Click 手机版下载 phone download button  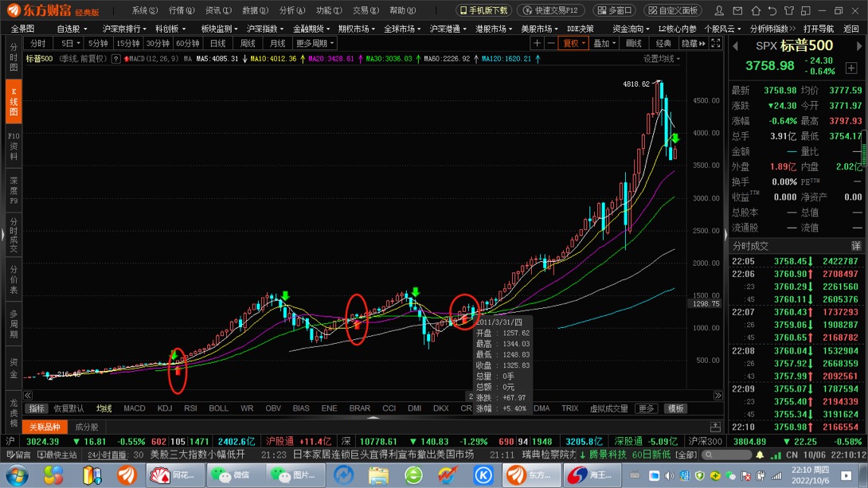[x=484, y=10]
